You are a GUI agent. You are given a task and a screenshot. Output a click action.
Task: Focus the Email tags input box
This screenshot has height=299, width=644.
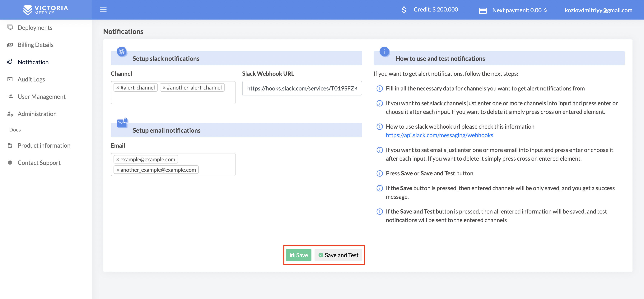pos(173,164)
